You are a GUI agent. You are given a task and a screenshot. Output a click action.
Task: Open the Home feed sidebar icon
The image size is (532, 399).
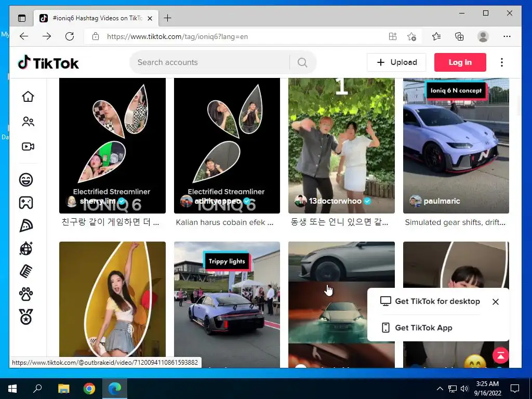point(28,96)
